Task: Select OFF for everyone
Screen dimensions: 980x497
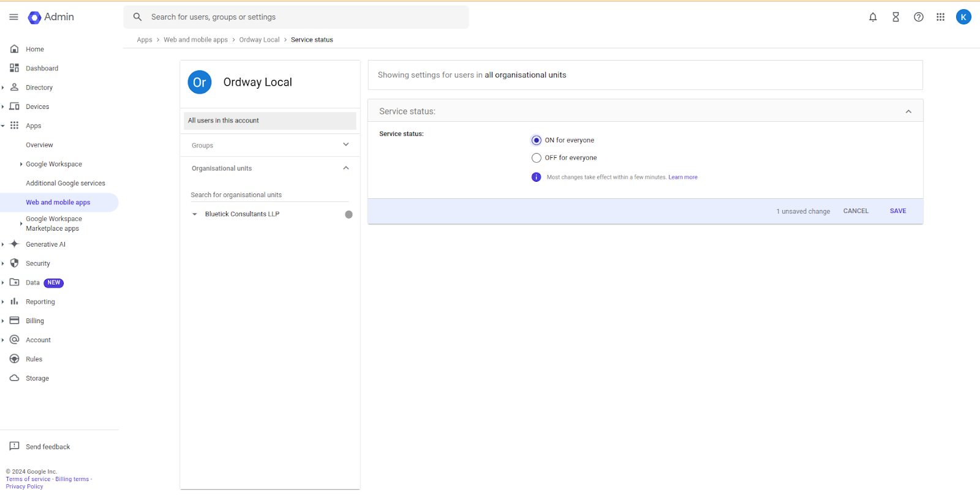Action: 537,158
